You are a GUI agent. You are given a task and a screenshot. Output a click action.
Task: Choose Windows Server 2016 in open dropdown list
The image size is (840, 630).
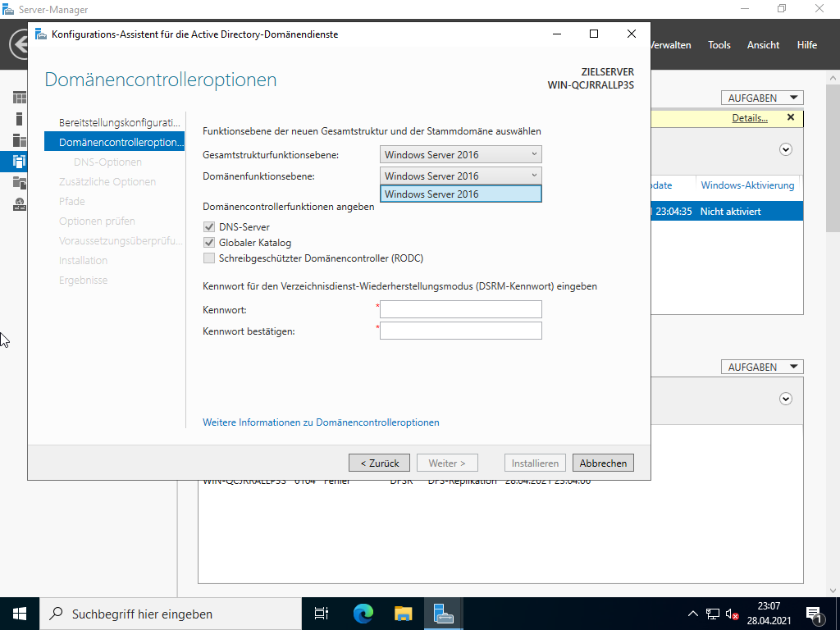pos(461,194)
